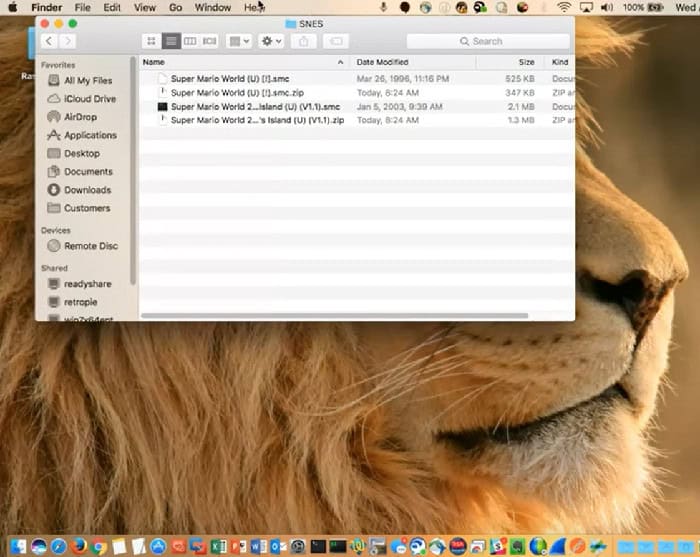The width and height of the screenshot is (700, 557).
Task: Click the battery 100% indicator
Action: point(643,7)
